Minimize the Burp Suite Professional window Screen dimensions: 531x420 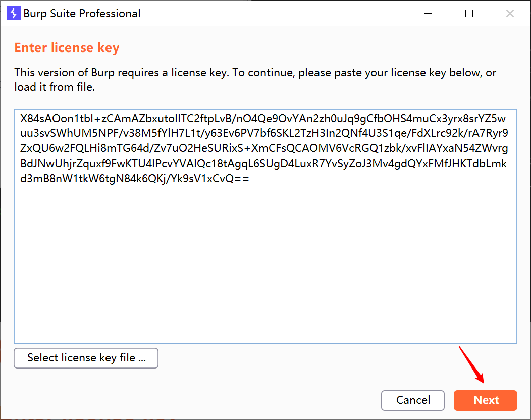coord(429,13)
